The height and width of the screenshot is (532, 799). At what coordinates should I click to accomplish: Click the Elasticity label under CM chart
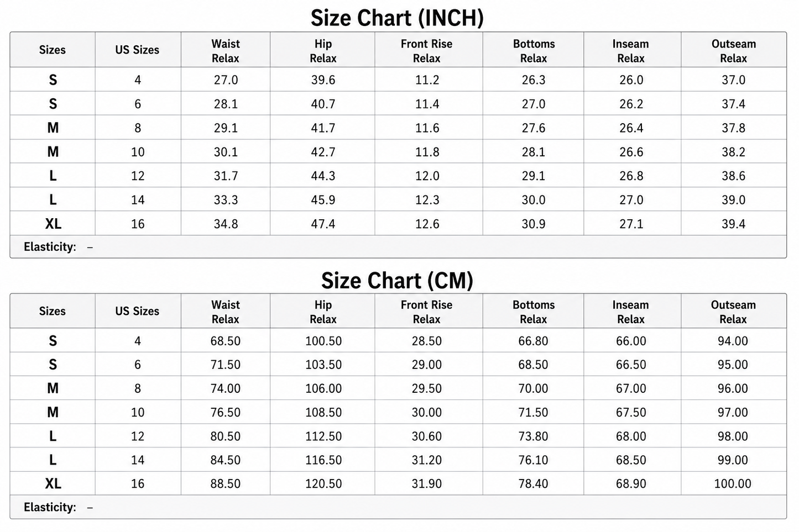click(50, 507)
